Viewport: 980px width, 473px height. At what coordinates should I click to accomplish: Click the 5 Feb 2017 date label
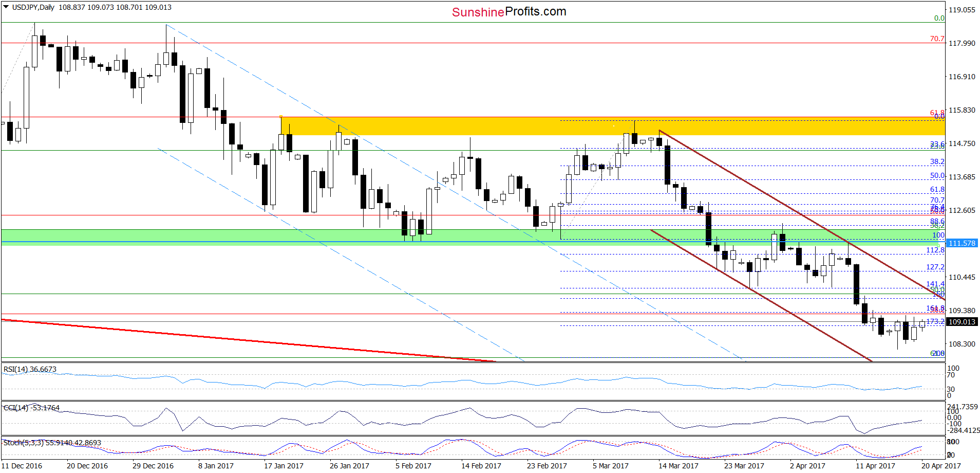pos(413,466)
